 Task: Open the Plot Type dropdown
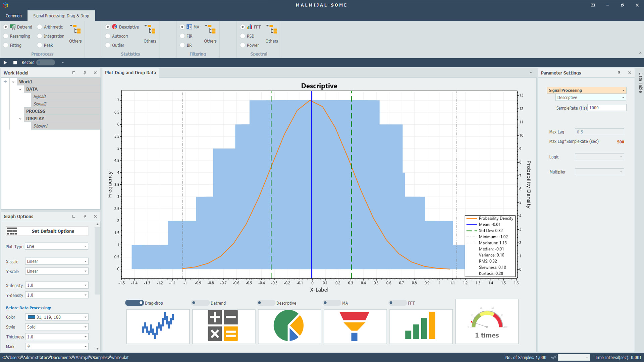click(56, 246)
